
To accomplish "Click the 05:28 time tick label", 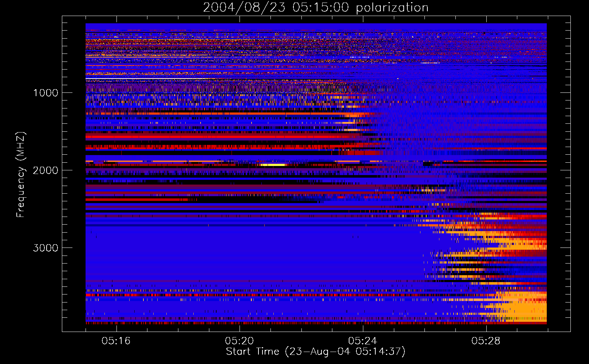I will pyautogui.click(x=486, y=341).
